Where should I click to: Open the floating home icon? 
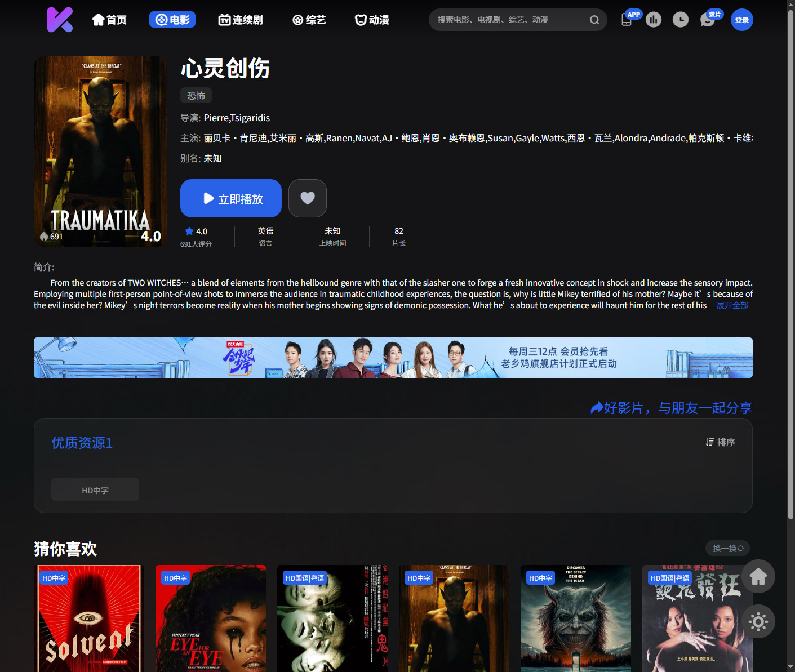(758, 576)
